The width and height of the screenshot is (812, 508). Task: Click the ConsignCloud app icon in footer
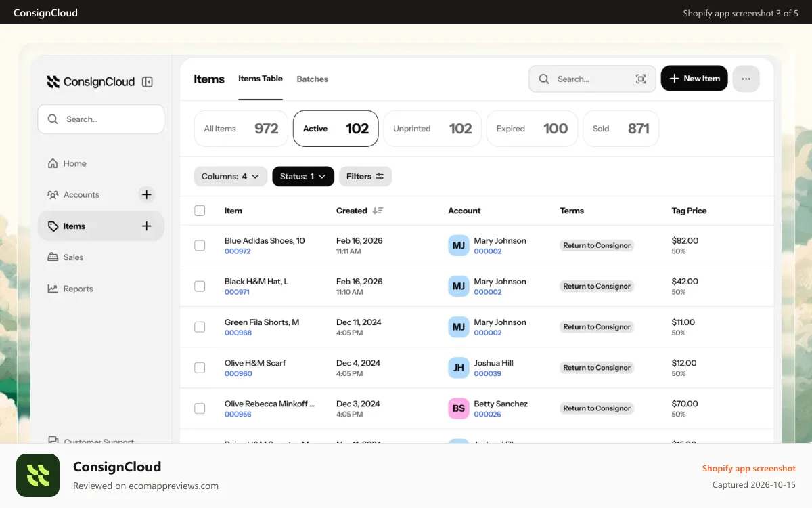(x=38, y=475)
